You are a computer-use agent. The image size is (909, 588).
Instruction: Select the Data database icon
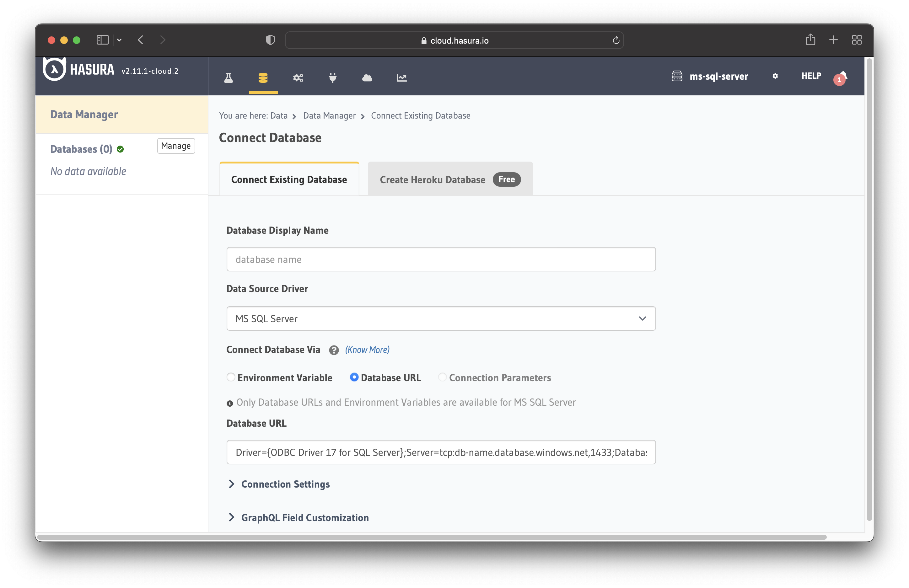pyautogui.click(x=263, y=78)
